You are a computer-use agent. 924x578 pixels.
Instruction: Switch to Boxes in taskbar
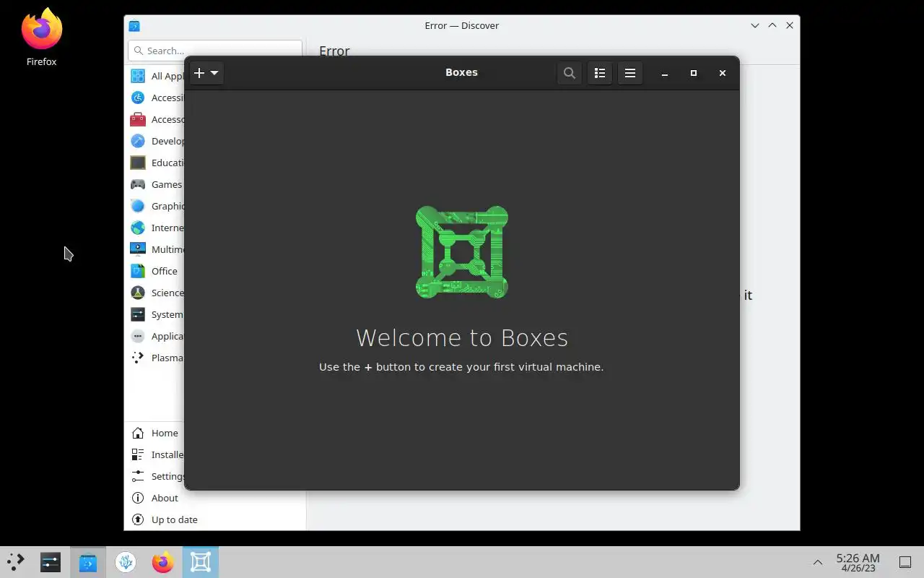coord(201,562)
